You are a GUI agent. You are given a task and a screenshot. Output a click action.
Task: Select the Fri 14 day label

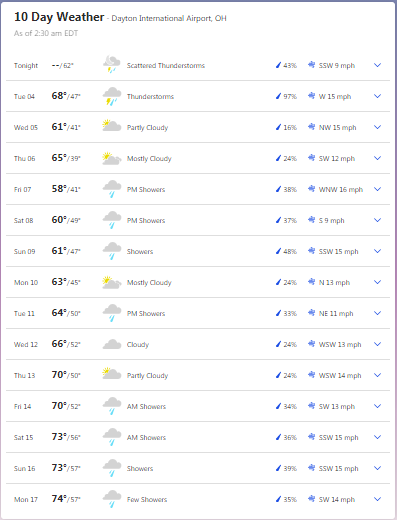tap(22, 406)
